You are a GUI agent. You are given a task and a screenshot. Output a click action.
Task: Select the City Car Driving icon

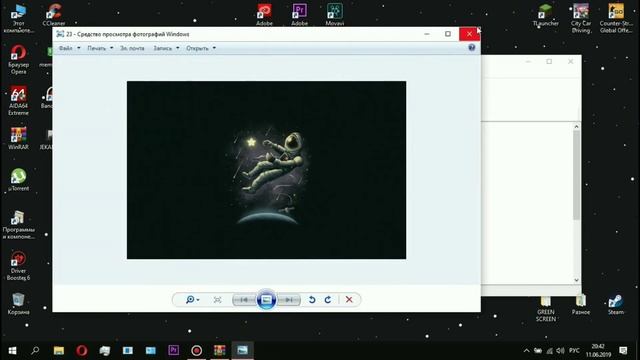581,18
